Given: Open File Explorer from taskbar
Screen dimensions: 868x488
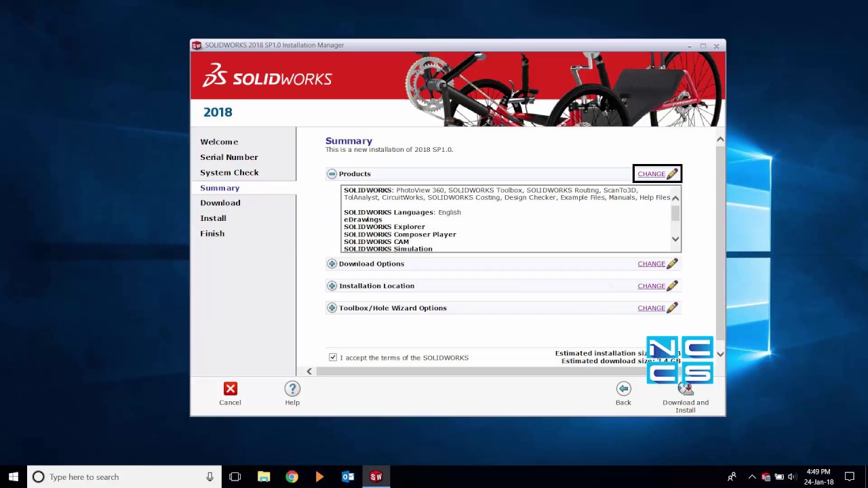Looking at the screenshot, I should click(264, 476).
